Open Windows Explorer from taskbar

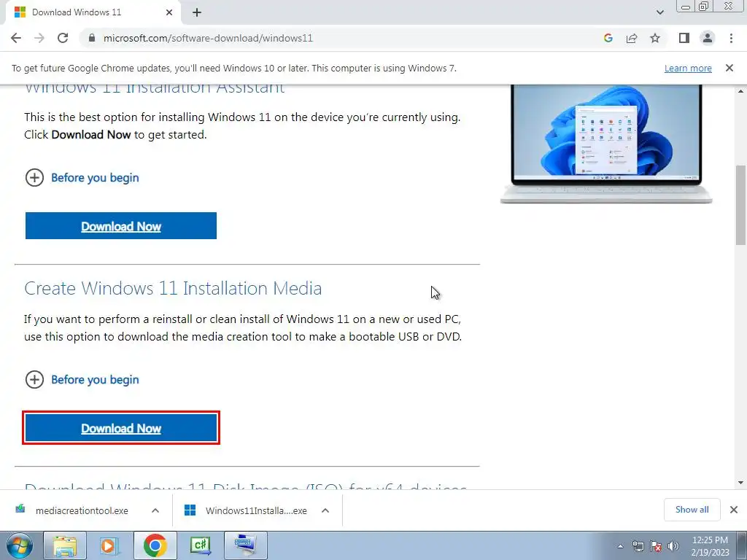click(x=65, y=545)
